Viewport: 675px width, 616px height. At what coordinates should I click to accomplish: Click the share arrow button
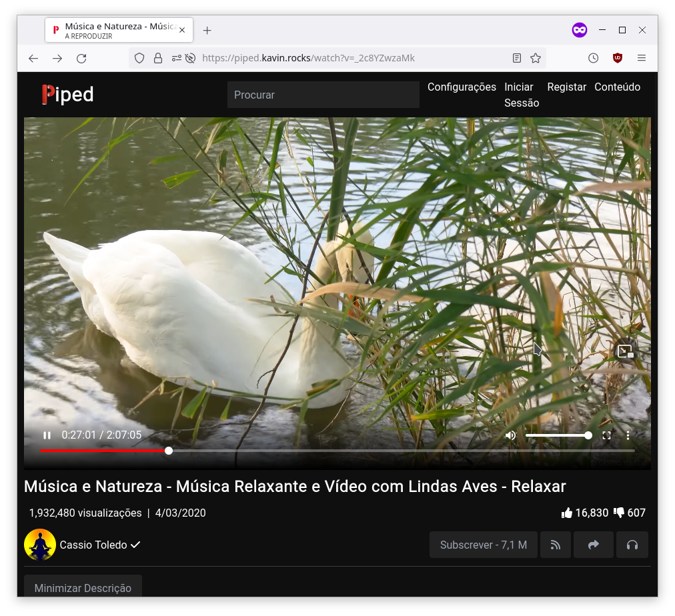[593, 545]
